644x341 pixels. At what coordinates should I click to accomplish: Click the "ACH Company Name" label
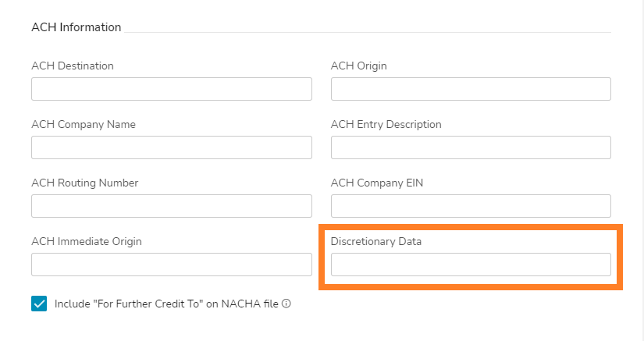tap(84, 124)
